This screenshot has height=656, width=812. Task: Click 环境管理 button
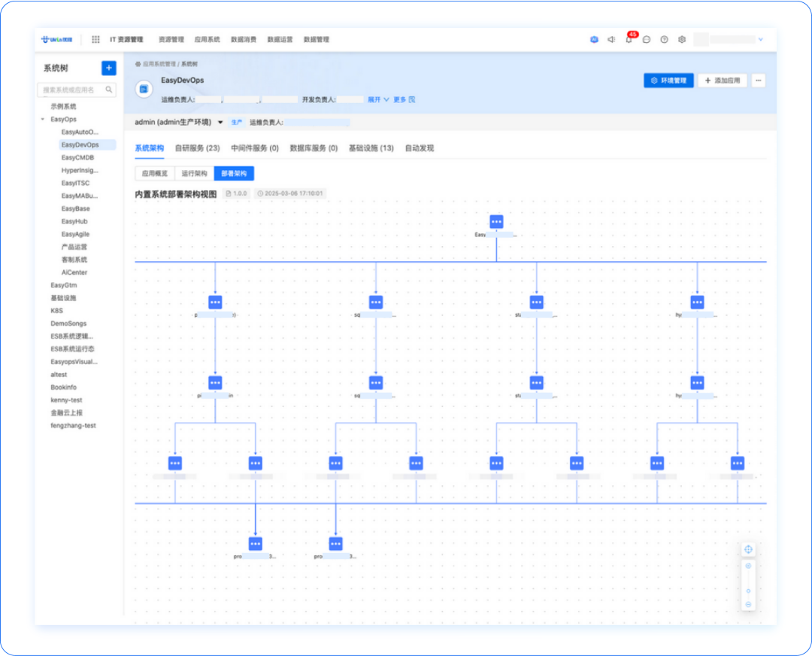[668, 80]
